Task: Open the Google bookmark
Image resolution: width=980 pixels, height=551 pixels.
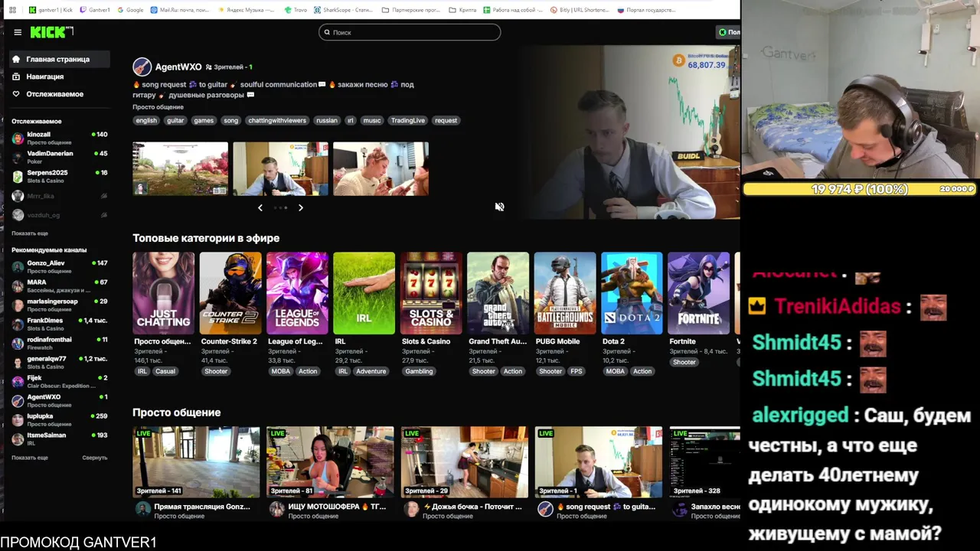Action: tap(130, 10)
